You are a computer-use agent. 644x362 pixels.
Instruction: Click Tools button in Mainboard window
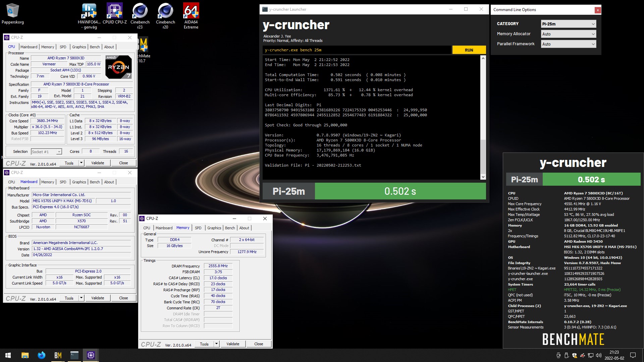tap(69, 298)
